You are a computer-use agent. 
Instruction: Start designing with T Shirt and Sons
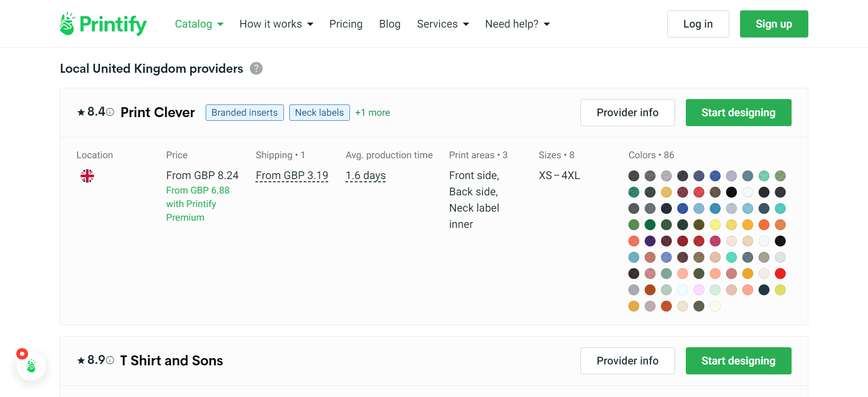pyautogui.click(x=738, y=361)
